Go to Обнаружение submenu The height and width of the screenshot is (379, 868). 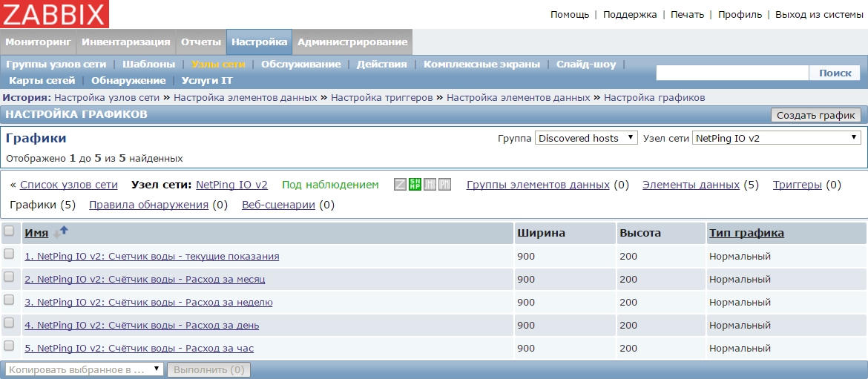point(128,81)
